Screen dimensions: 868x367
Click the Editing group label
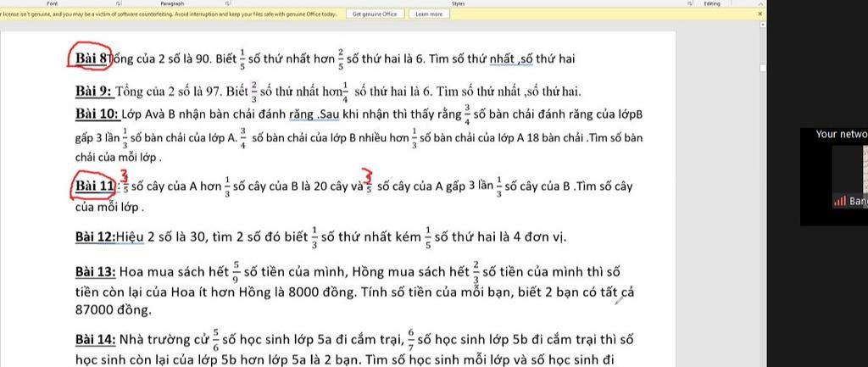point(712,3)
